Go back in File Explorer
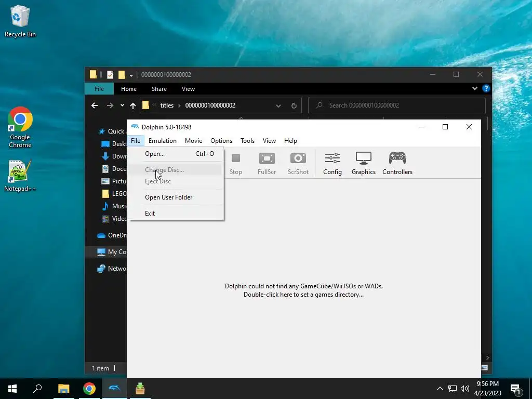Image resolution: width=532 pixels, height=399 pixels. (95, 105)
